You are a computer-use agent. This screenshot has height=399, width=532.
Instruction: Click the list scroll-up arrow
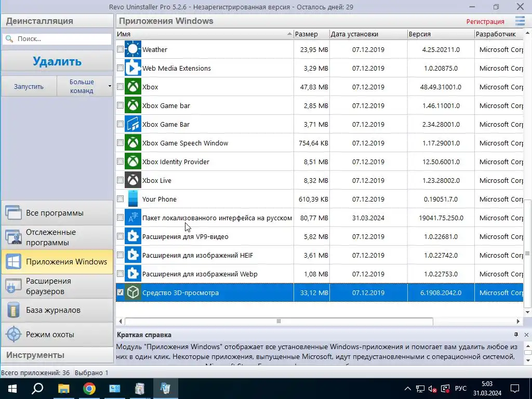click(527, 33)
